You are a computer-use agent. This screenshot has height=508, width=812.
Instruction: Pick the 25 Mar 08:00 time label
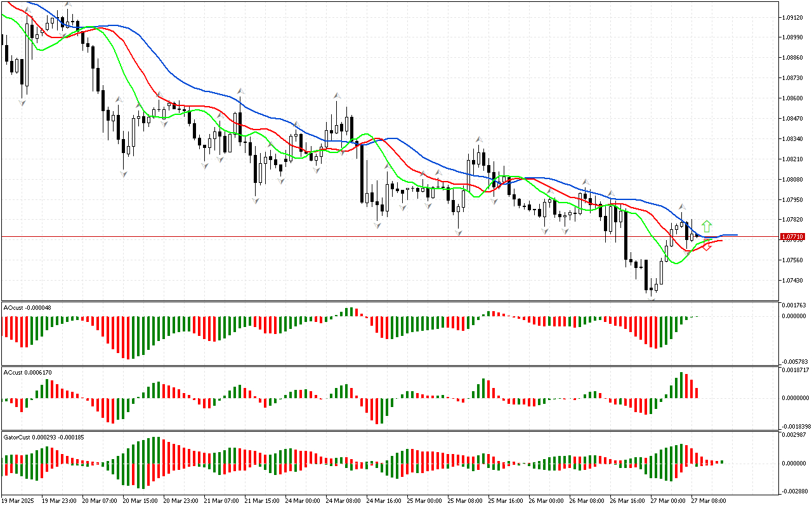click(x=466, y=500)
